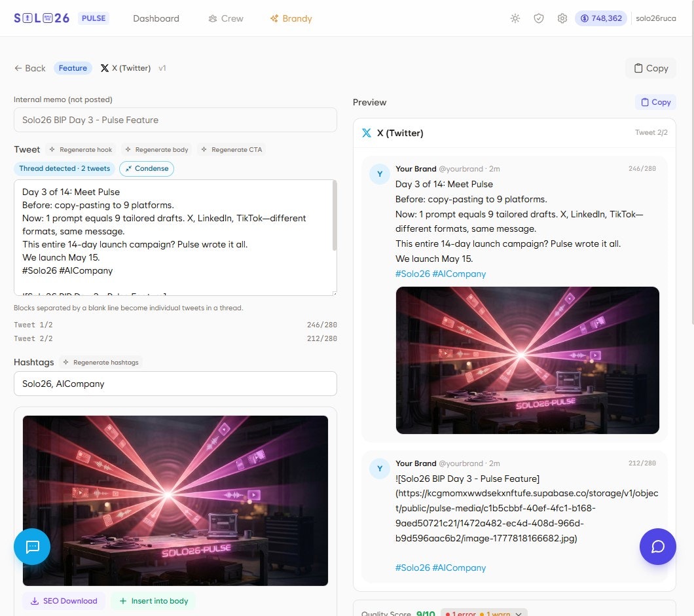
Task: Click the Solo26 Pulse logo
Action: (x=61, y=18)
